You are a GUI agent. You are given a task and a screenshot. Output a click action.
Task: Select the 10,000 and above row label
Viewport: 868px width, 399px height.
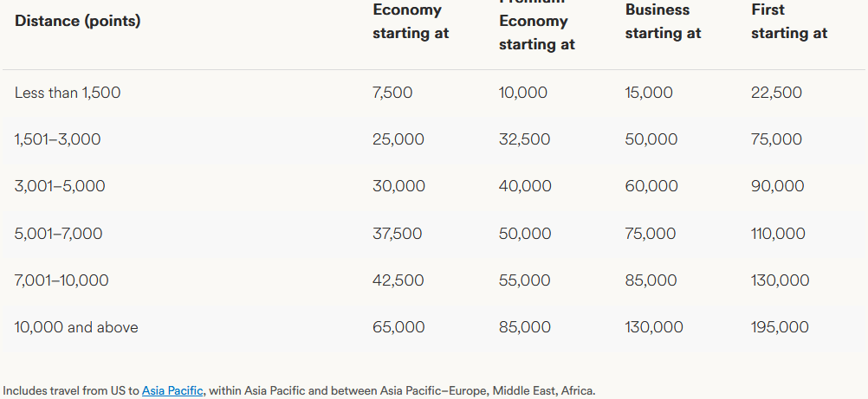76,327
